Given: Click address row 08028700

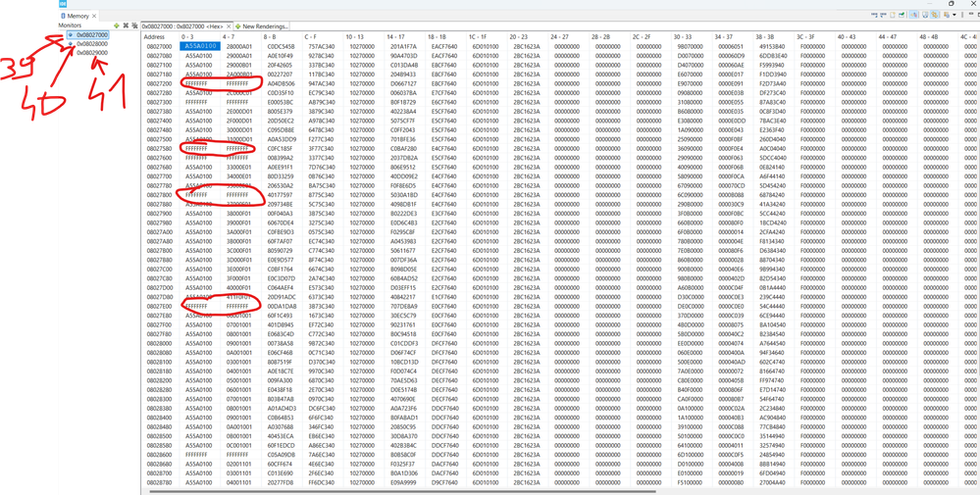Looking at the screenshot, I should pyautogui.click(x=159, y=472).
